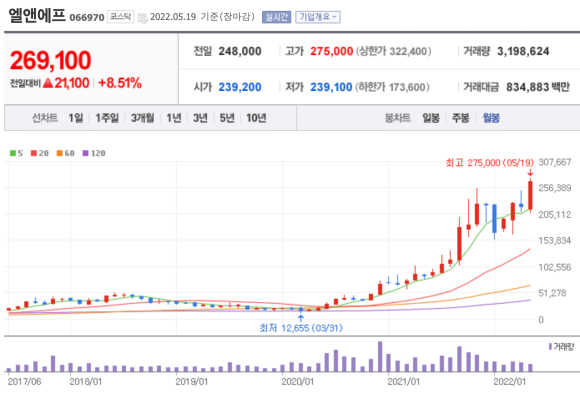Click the opening price 239,200
Viewport: 580px width, 394px height.
point(240,87)
